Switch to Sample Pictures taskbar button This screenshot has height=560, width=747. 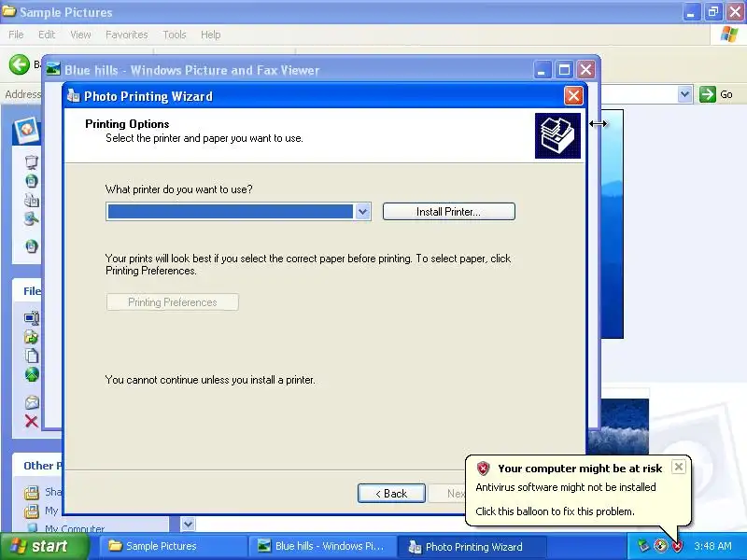tap(174, 546)
